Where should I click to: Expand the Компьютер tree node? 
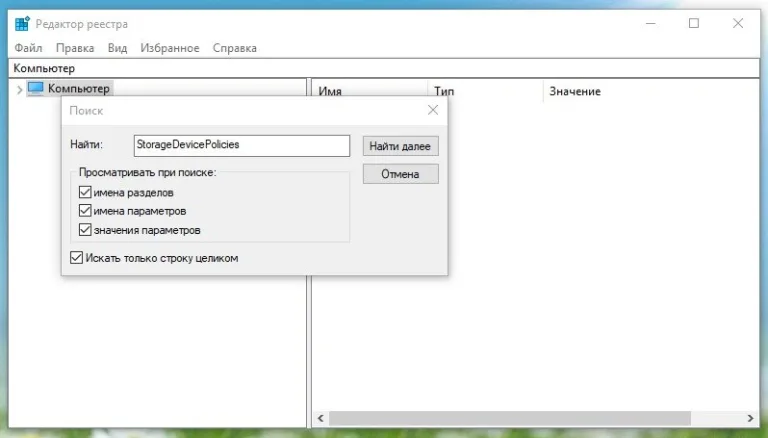(19, 90)
